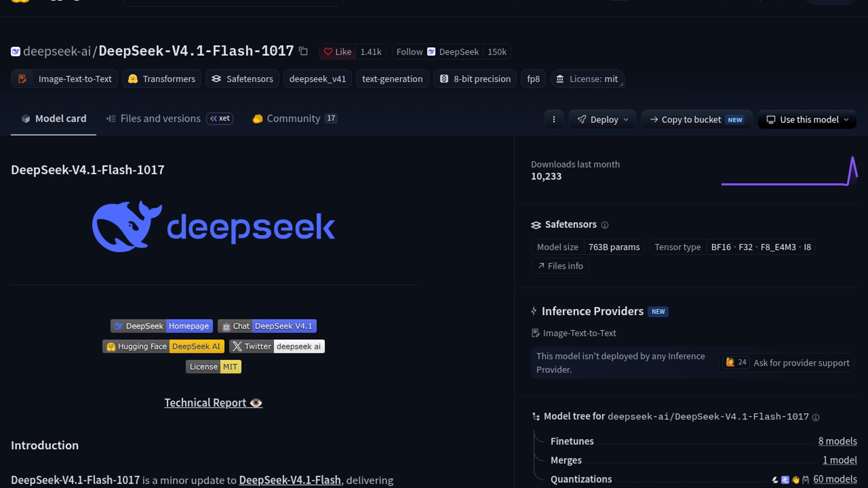This screenshot has height=488, width=868.
Task: Like the model with the heart button
Action: [x=337, y=52]
